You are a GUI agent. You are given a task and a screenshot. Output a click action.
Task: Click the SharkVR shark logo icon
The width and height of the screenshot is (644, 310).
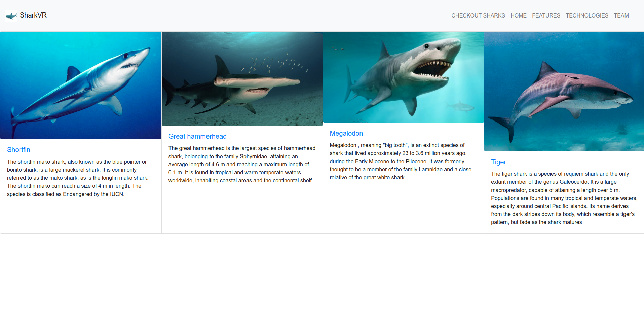coord(11,15)
